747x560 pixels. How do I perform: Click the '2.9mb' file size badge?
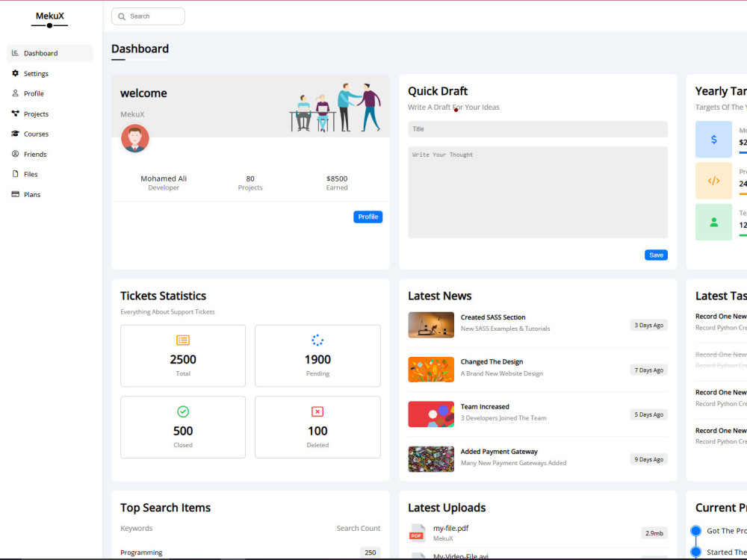(654, 533)
